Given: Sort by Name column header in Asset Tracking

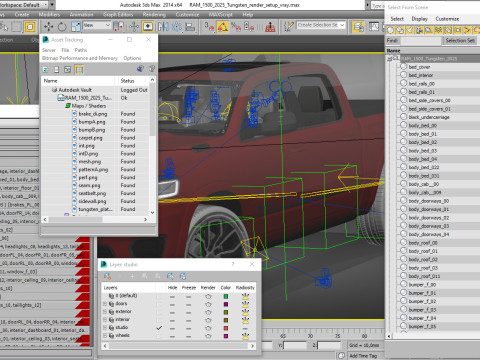Looking at the screenshot, I should click(51, 81).
